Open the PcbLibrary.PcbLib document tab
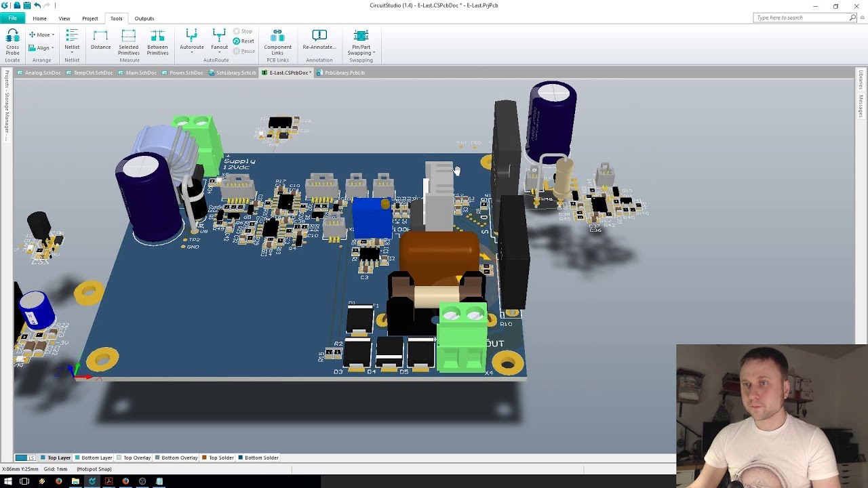The image size is (868, 488). (341, 73)
